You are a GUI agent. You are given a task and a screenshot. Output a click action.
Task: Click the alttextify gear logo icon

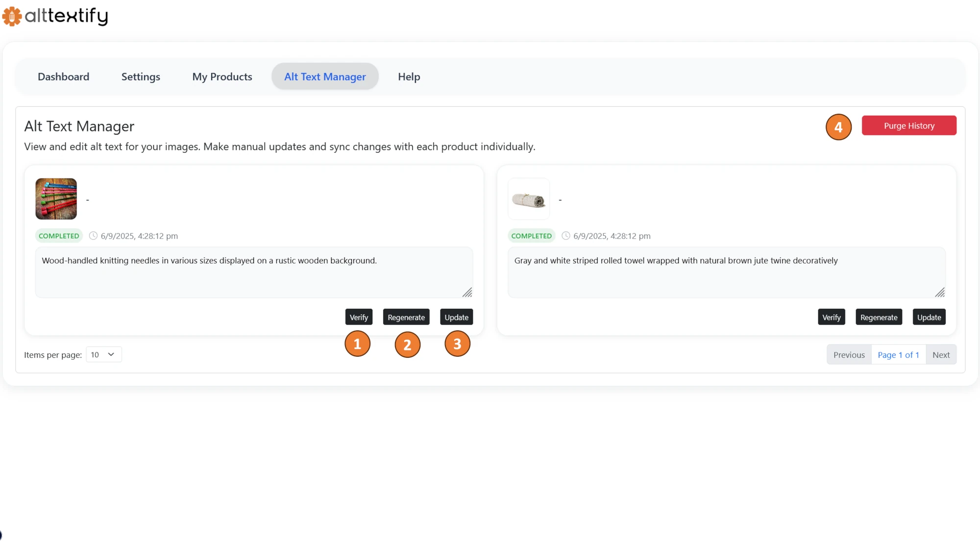coord(12,16)
